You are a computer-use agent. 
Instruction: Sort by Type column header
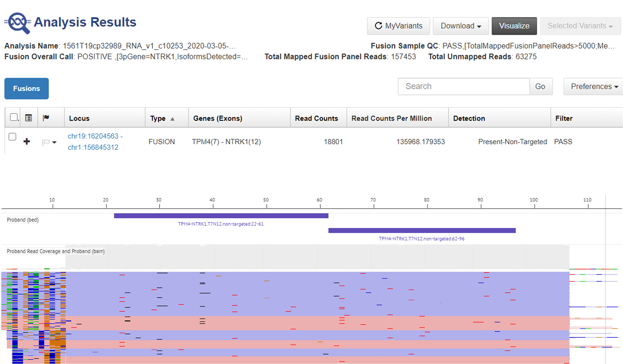pyautogui.click(x=162, y=118)
